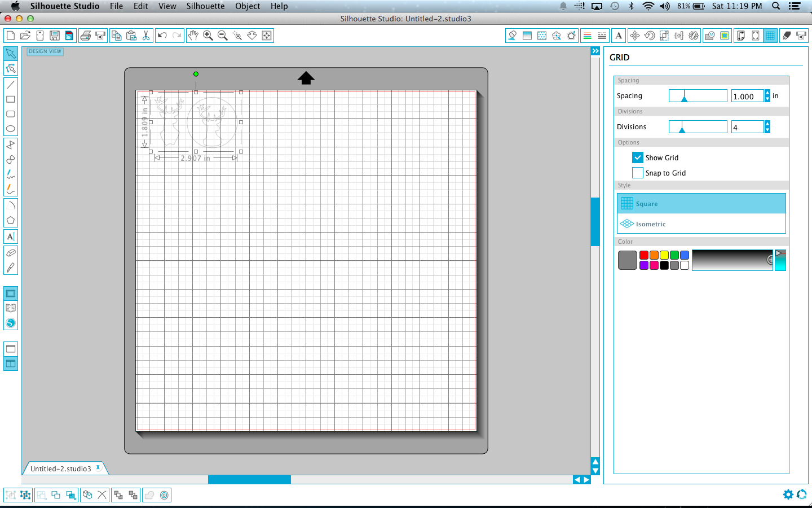
Task: Open the Silhouette menu
Action: pyautogui.click(x=206, y=6)
